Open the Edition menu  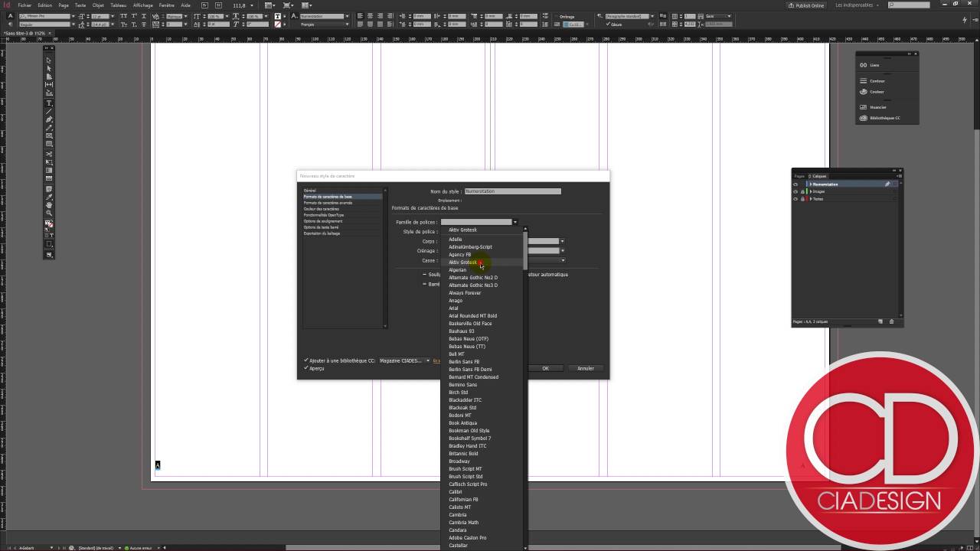pyautogui.click(x=45, y=5)
